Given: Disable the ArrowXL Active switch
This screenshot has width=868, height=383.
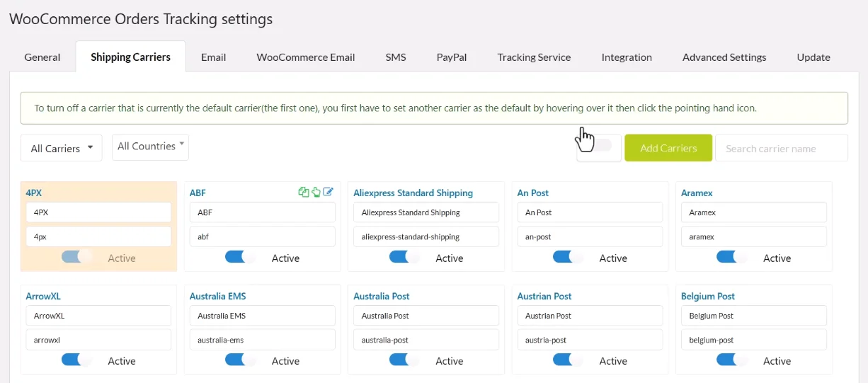Looking at the screenshot, I should coord(76,360).
